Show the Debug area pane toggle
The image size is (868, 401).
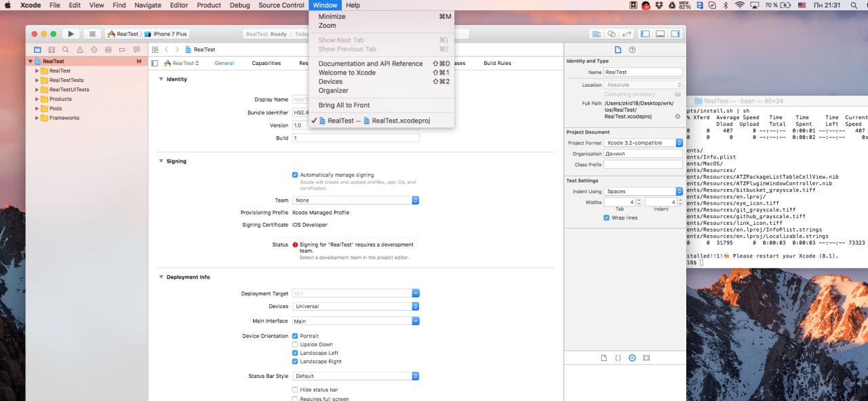tap(661, 34)
